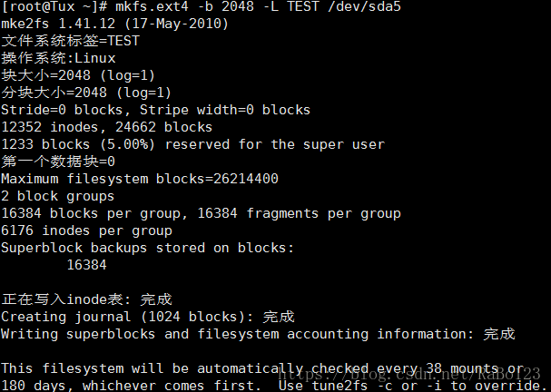Click the Superblock backups stored on blocks line
Viewport: 551px width, 392px height.
pyautogui.click(x=148, y=248)
